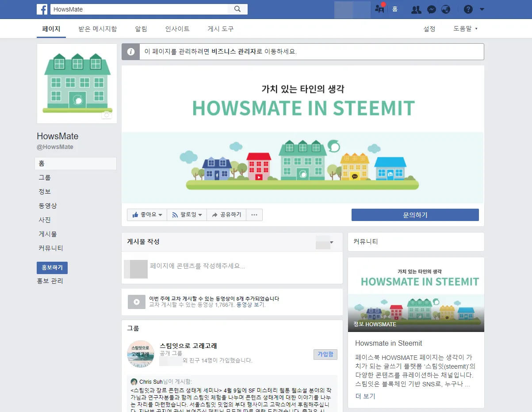Open 받은 메시지함 tab
The width and height of the screenshot is (532, 412).
coord(98,29)
